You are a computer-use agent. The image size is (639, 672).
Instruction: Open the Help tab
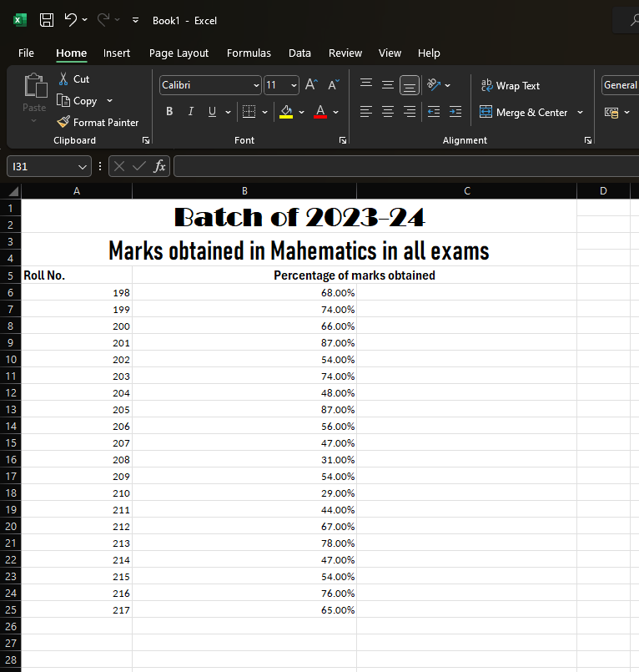pos(429,53)
